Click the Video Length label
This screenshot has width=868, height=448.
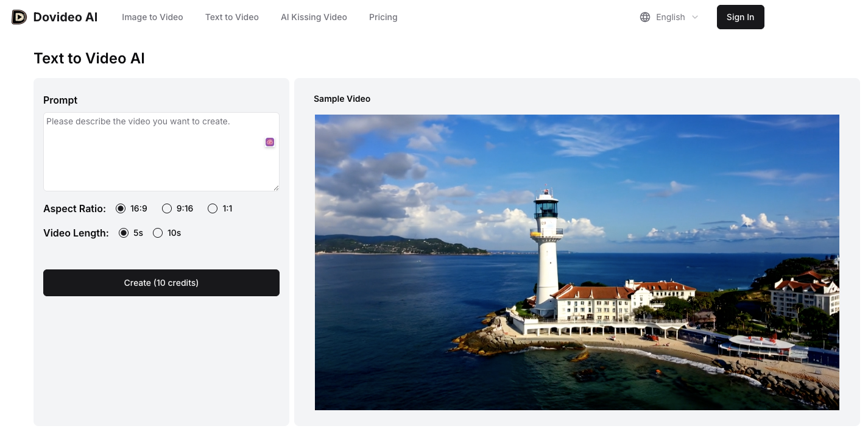(76, 233)
